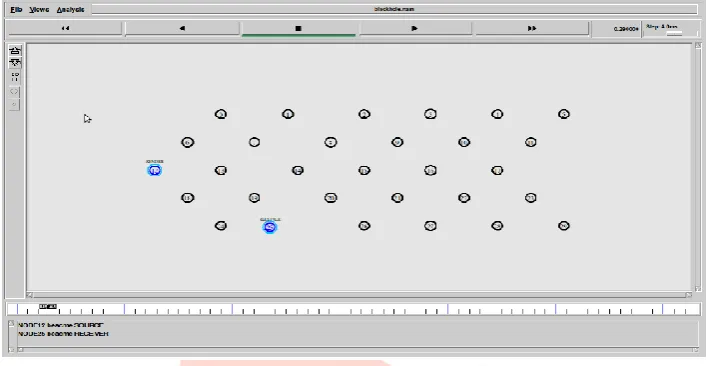The image size is (707, 366).
Task: Click the rewind double-arrow button
Action: [x=65, y=28]
